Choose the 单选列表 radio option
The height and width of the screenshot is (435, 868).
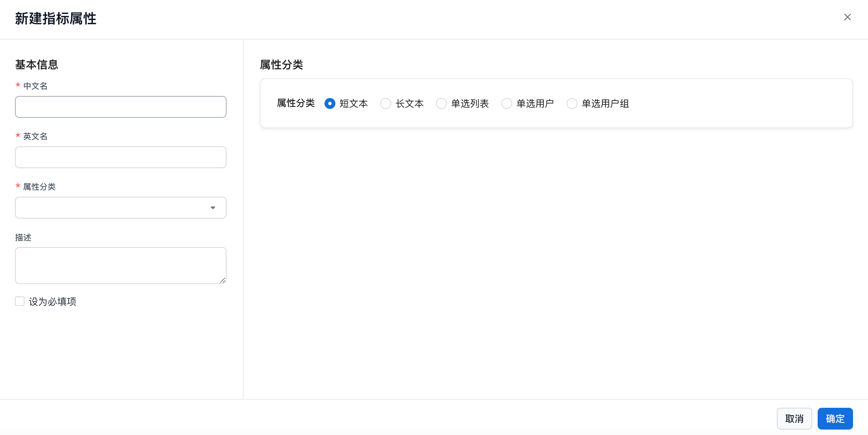(441, 103)
